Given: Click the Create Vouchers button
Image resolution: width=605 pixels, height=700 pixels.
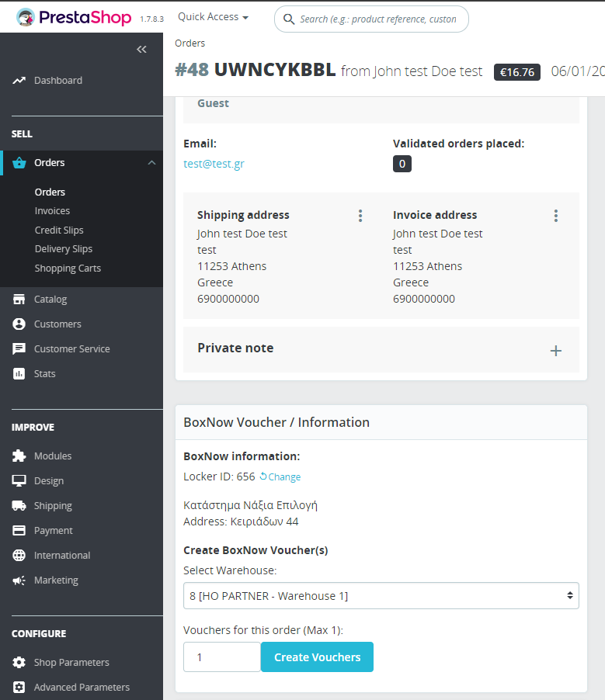Looking at the screenshot, I should pos(317,657).
